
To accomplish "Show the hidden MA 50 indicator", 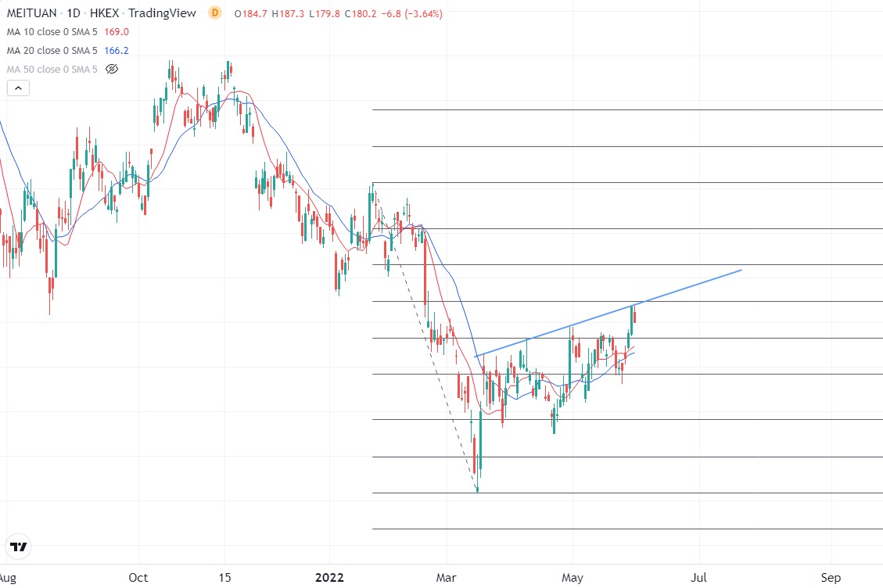I will click(112, 70).
